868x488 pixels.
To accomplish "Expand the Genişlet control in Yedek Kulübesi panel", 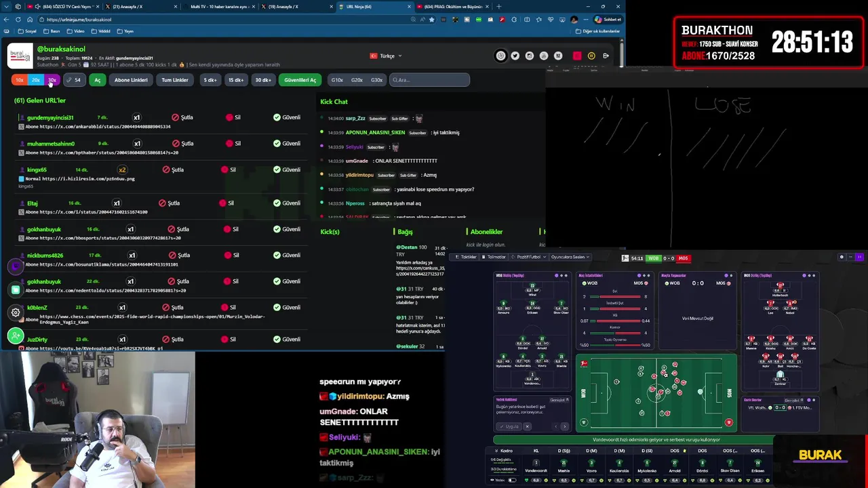I will coord(559,400).
